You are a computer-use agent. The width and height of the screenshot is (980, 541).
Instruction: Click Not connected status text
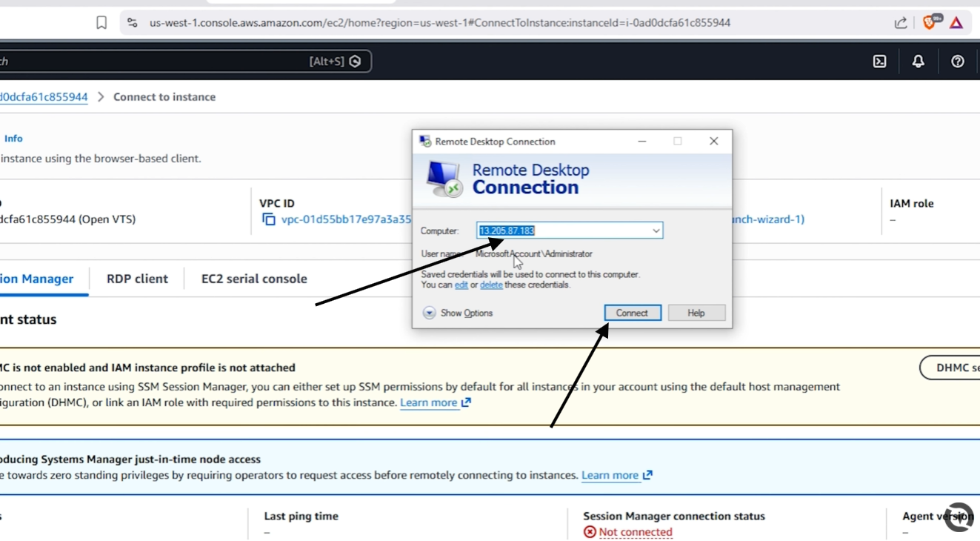[636, 532]
